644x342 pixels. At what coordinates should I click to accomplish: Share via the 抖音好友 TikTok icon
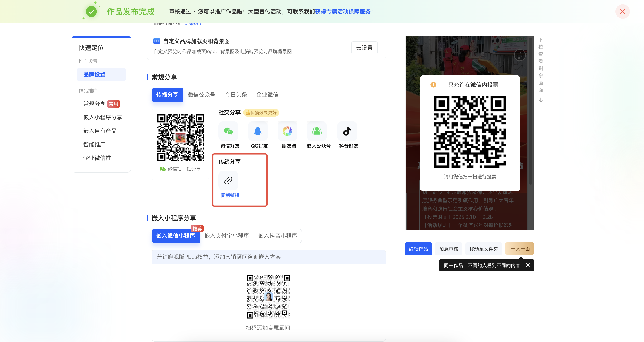pyautogui.click(x=347, y=131)
